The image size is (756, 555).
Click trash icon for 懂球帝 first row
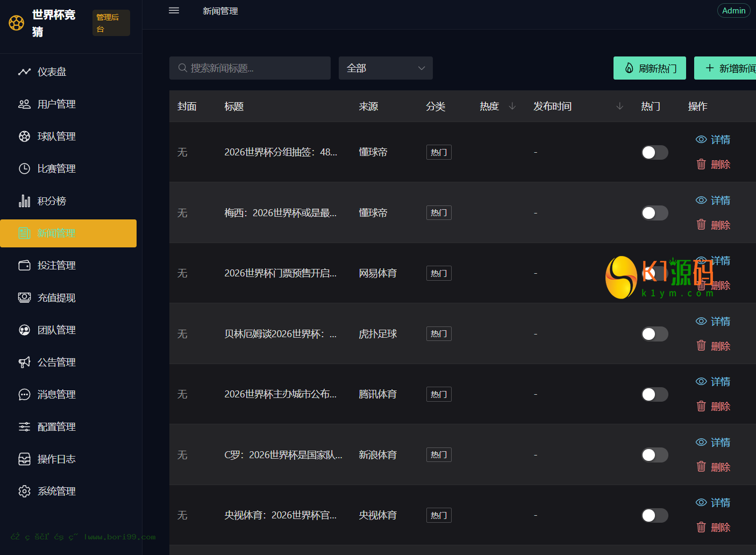[x=701, y=164]
